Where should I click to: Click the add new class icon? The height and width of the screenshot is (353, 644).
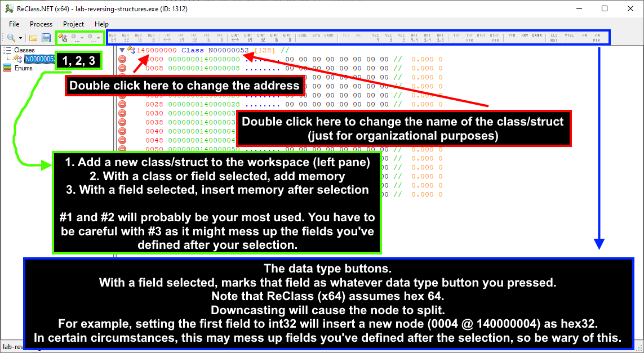pyautogui.click(x=63, y=38)
